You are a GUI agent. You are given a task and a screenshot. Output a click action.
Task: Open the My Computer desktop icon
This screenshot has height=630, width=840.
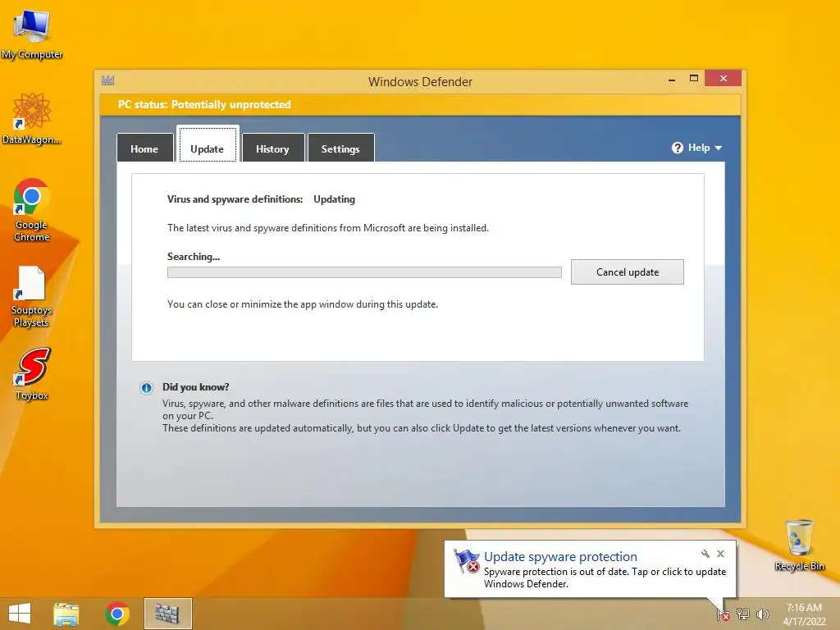point(32,34)
